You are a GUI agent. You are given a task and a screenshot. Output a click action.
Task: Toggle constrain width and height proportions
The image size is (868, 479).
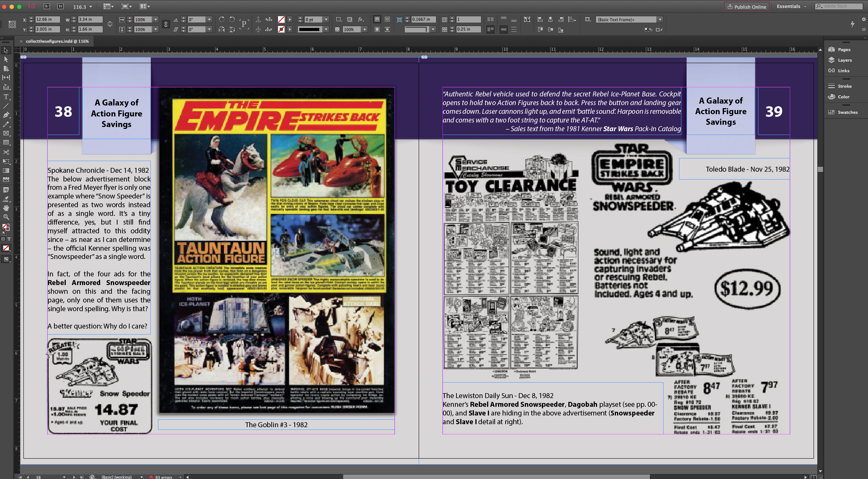pos(110,24)
